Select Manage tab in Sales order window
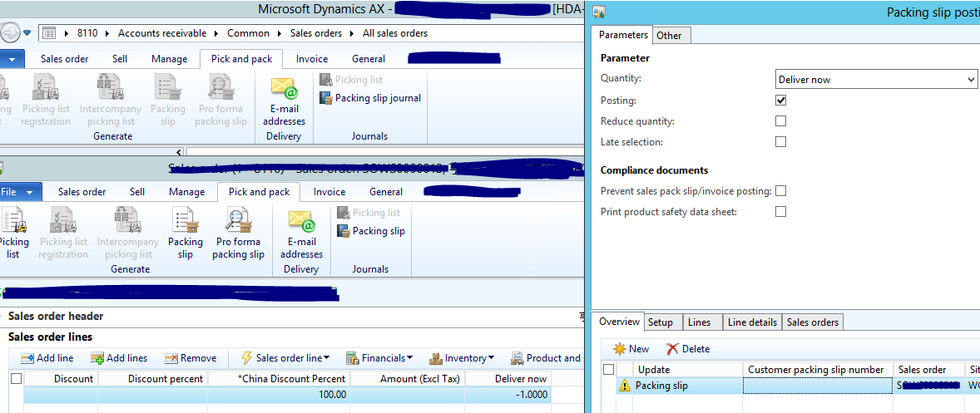The width and height of the screenshot is (980, 413). [186, 191]
